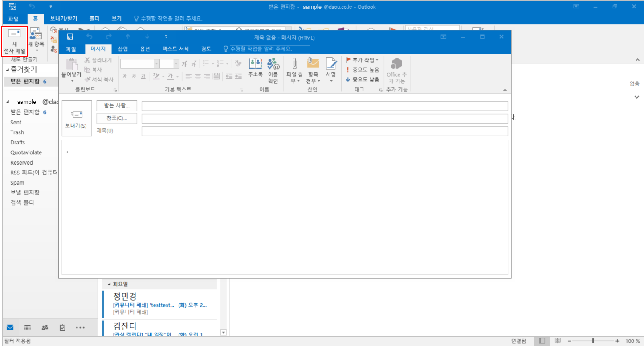Toggle Align Right in message ribbon
This screenshot has height=346, width=644.
[207, 76]
